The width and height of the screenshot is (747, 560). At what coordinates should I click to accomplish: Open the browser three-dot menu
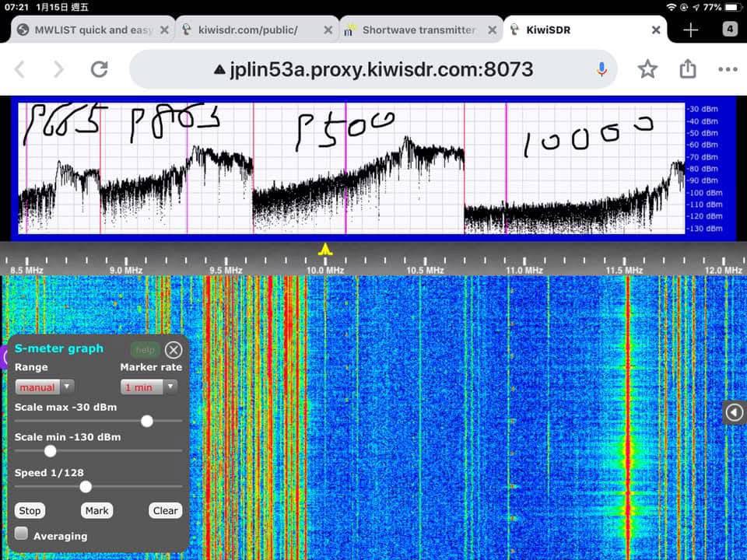coord(728,69)
